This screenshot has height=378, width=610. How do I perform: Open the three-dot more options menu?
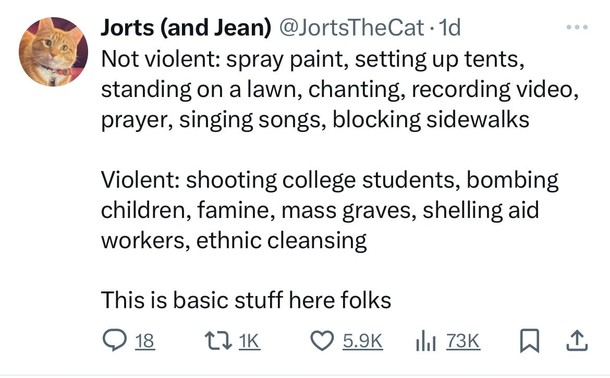(577, 27)
